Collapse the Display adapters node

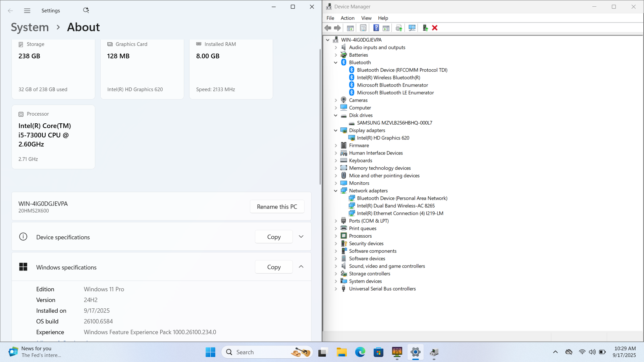click(336, 130)
